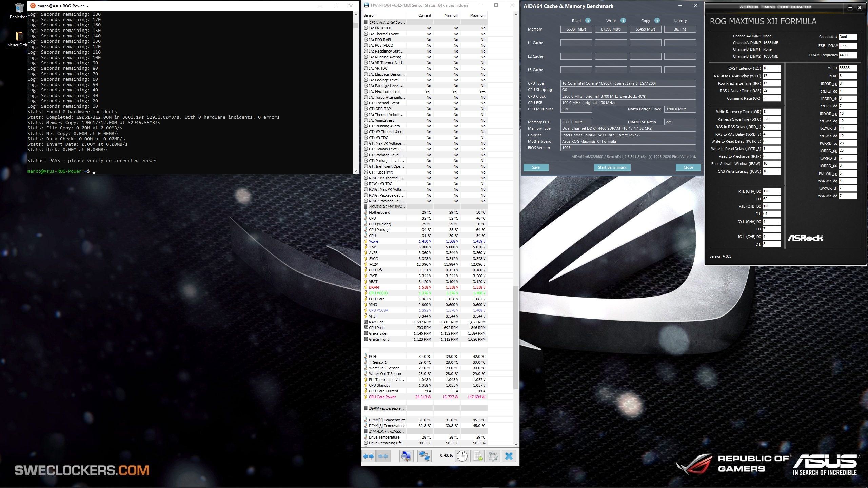This screenshot has height=488, width=868.
Task: Click the Sensor column header in HWiNFO
Action: 384,15
